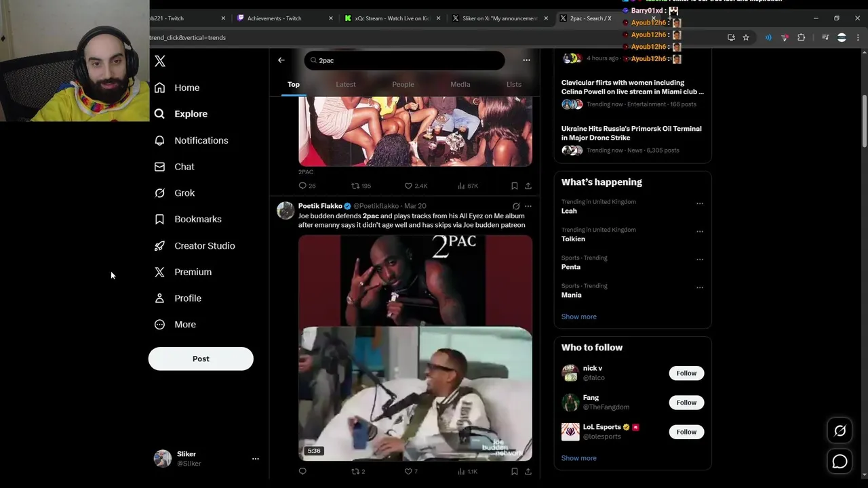868x488 pixels.
Task: Open more options for Tolkien trend
Action: coord(700,231)
